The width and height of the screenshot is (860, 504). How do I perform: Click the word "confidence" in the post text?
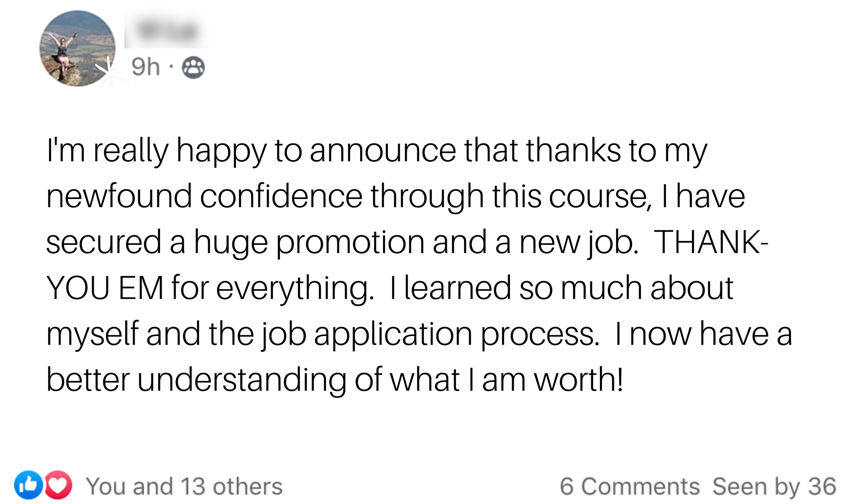(x=281, y=196)
